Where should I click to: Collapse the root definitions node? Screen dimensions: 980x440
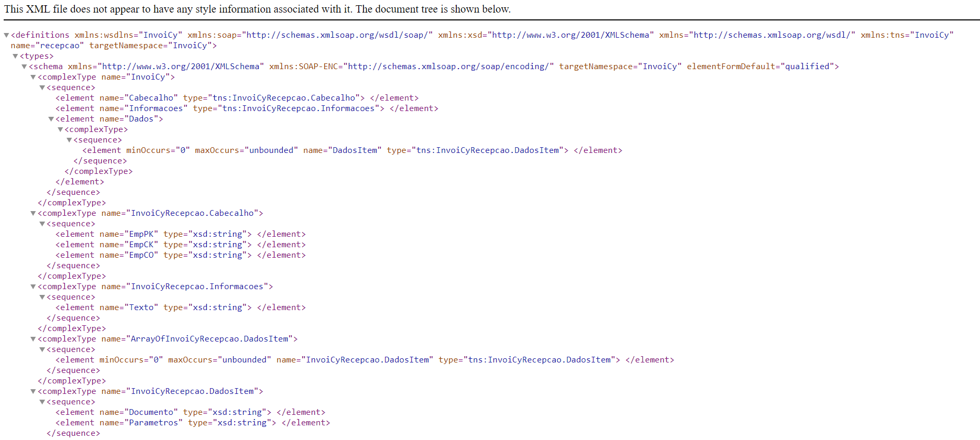(6, 35)
